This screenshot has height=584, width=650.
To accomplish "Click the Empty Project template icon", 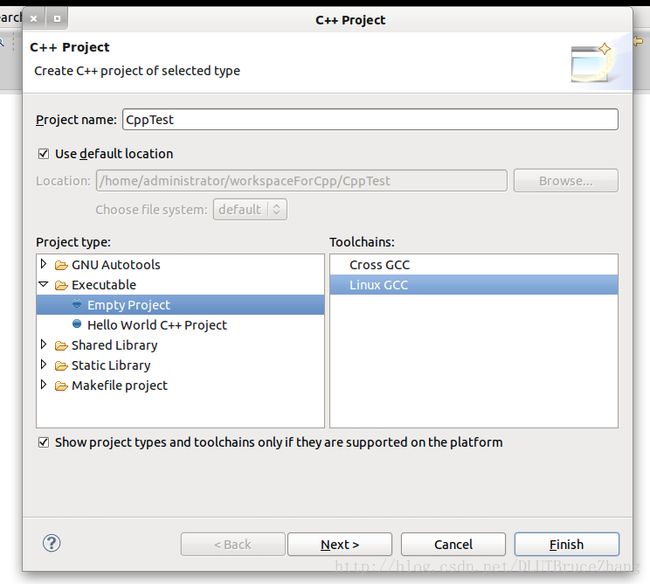I will pos(77,305).
